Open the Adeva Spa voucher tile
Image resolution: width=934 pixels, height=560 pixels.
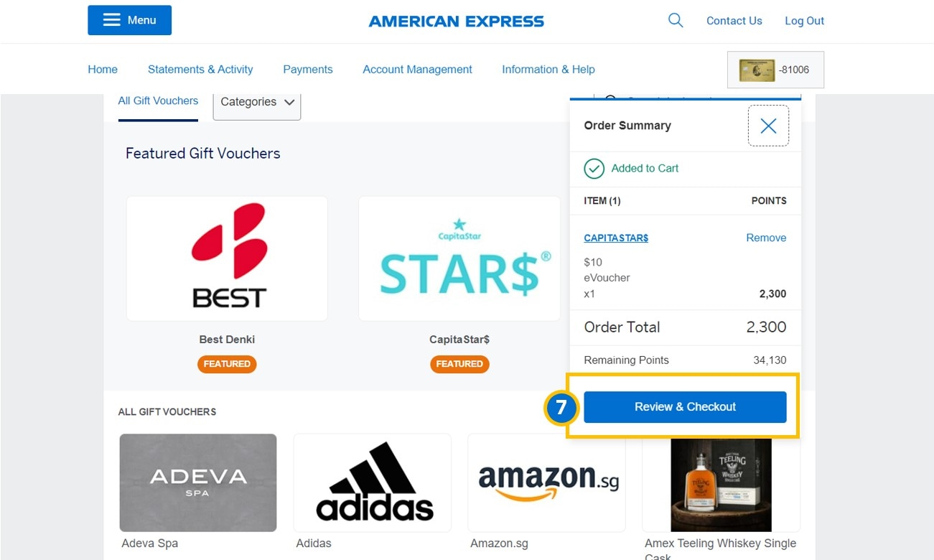[198, 482]
